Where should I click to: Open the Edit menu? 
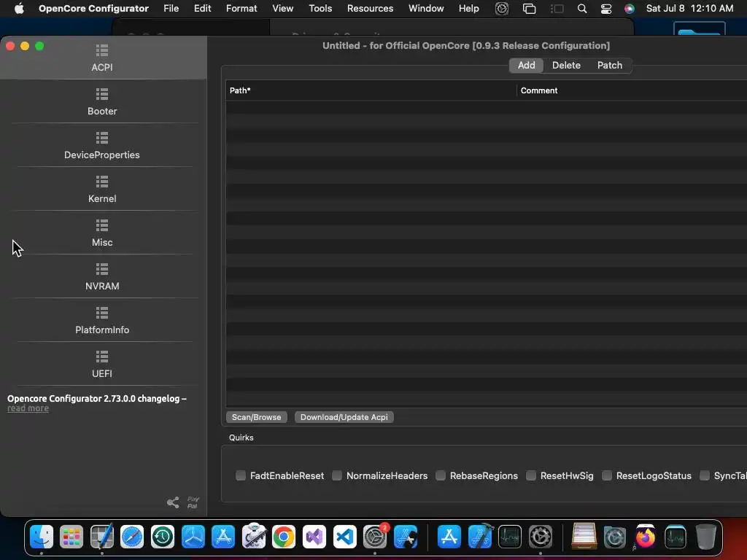[x=203, y=9]
